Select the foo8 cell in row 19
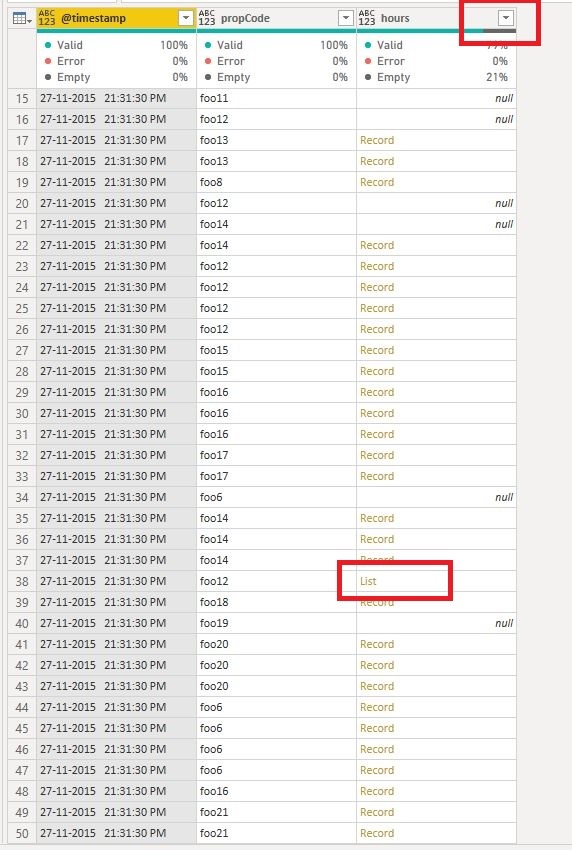572x850 pixels. click(x=276, y=182)
